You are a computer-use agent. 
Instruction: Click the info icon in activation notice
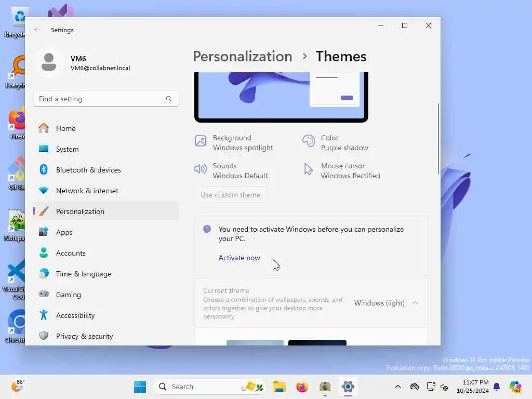pos(207,229)
